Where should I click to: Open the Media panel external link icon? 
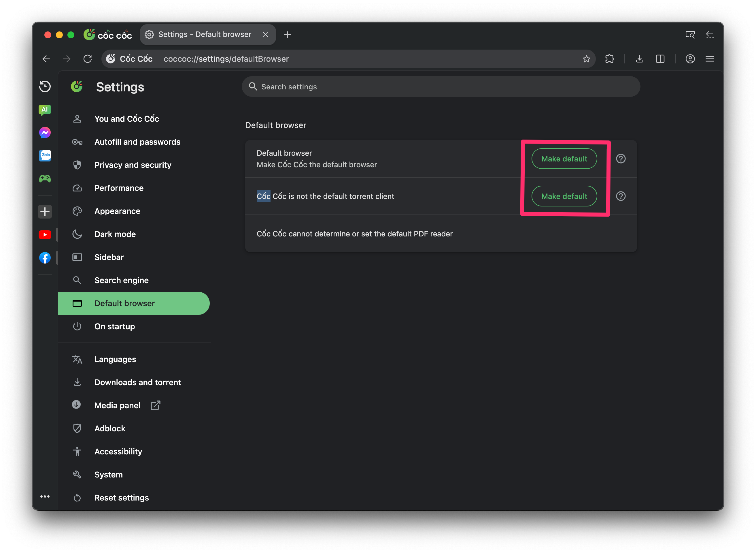(155, 405)
